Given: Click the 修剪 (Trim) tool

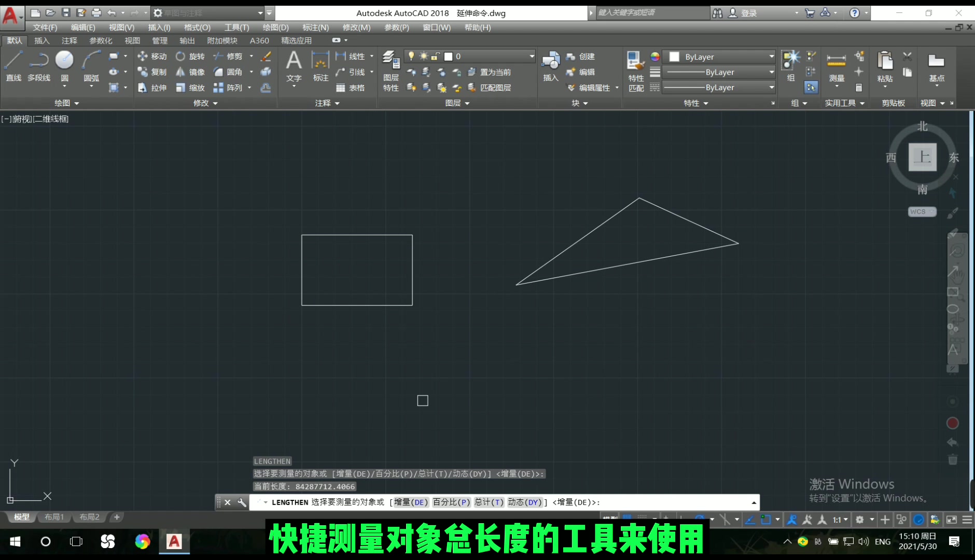Looking at the screenshot, I should pyautogui.click(x=228, y=56).
